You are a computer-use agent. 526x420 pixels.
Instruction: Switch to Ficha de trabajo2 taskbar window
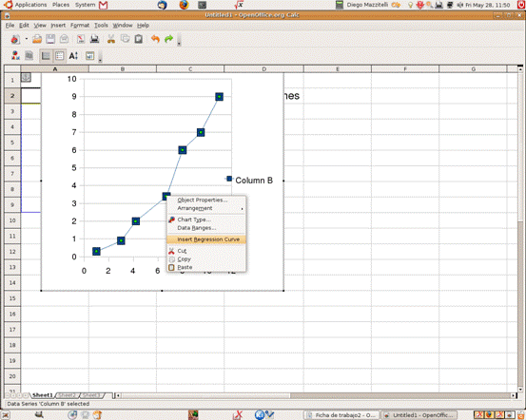(341, 415)
